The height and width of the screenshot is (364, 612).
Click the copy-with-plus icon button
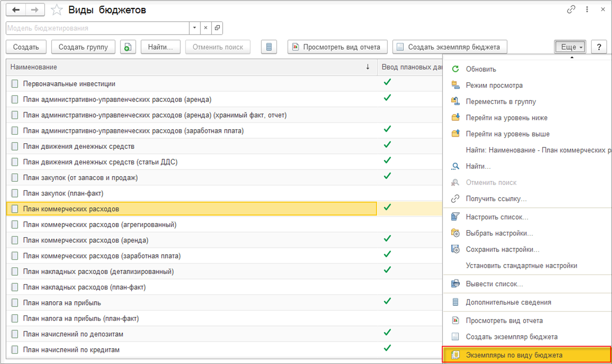click(128, 47)
